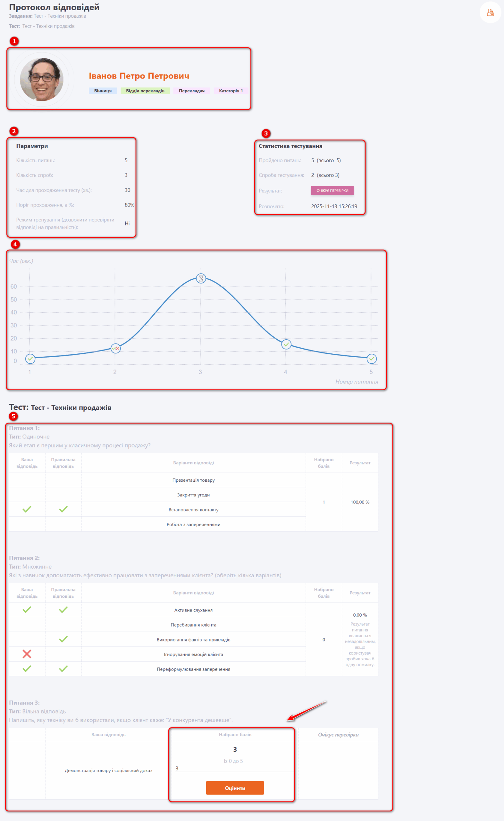The image size is (504, 821).
Task: Click the Вінниця tag under the name
Action: click(x=103, y=91)
